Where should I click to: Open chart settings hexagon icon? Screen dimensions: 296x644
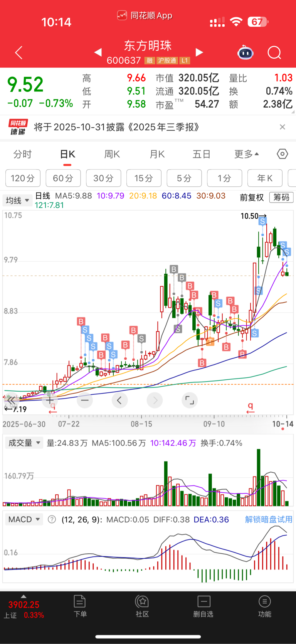pos(283,154)
